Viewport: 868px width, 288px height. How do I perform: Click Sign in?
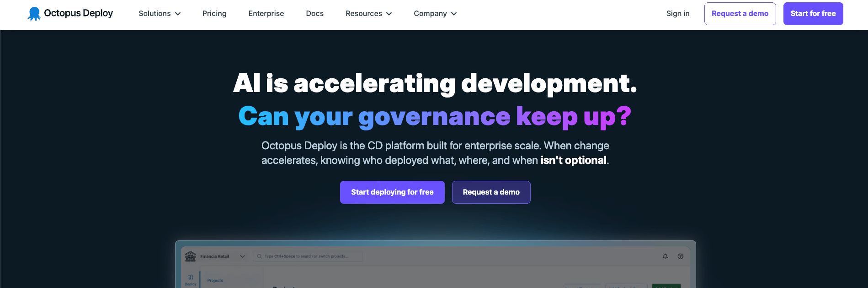coord(678,14)
